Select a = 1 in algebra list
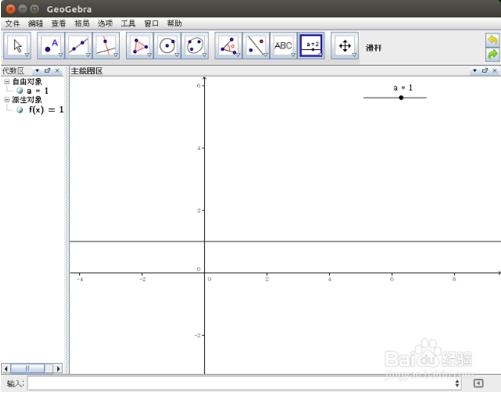 point(37,91)
